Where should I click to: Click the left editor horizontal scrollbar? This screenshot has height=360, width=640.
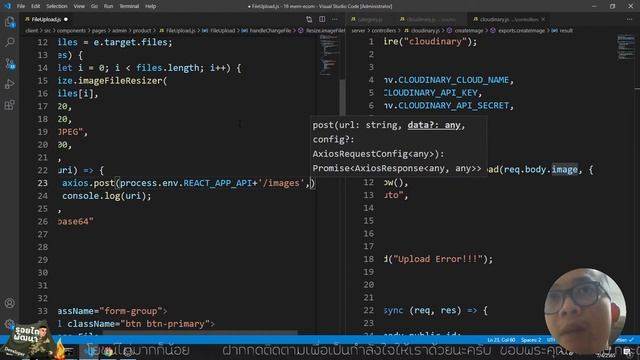(x=200, y=333)
